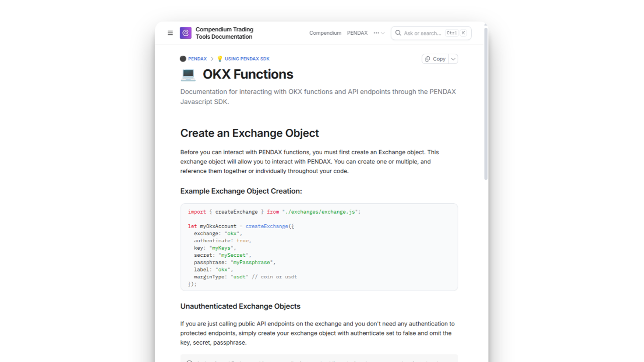Viewport: 644px width, 362px height.
Task: Click the dark circle PENDAX breadcrumb icon
Action: coord(183,59)
